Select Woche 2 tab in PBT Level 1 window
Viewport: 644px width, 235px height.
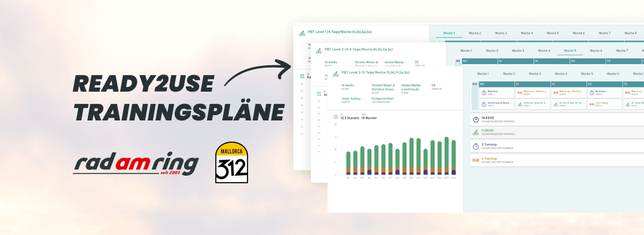[475, 33]
